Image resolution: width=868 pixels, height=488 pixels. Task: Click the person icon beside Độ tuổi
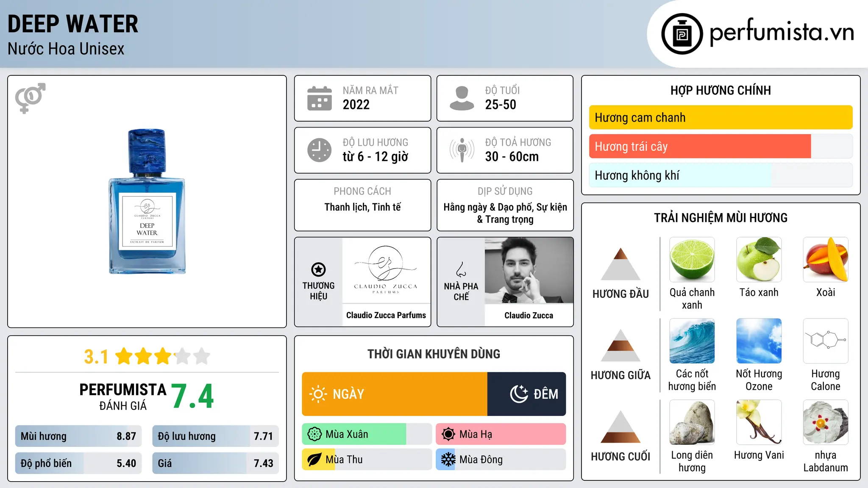(x=462, y=98)
